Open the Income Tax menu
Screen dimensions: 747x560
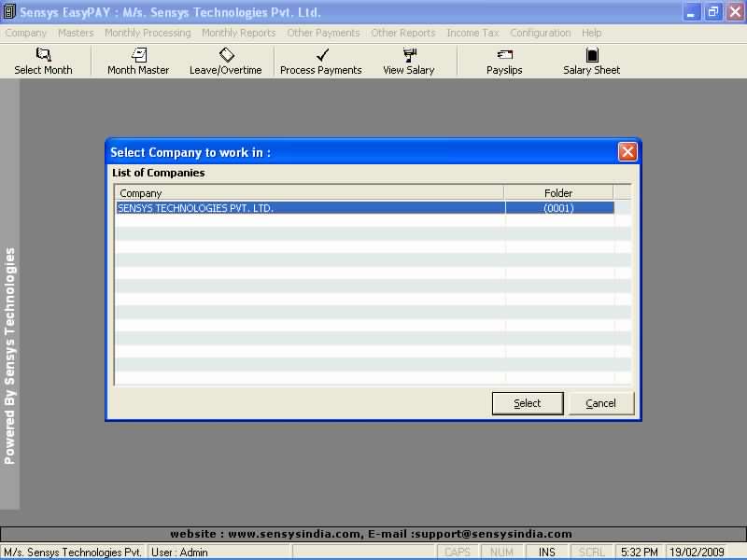tap(472, 33)
